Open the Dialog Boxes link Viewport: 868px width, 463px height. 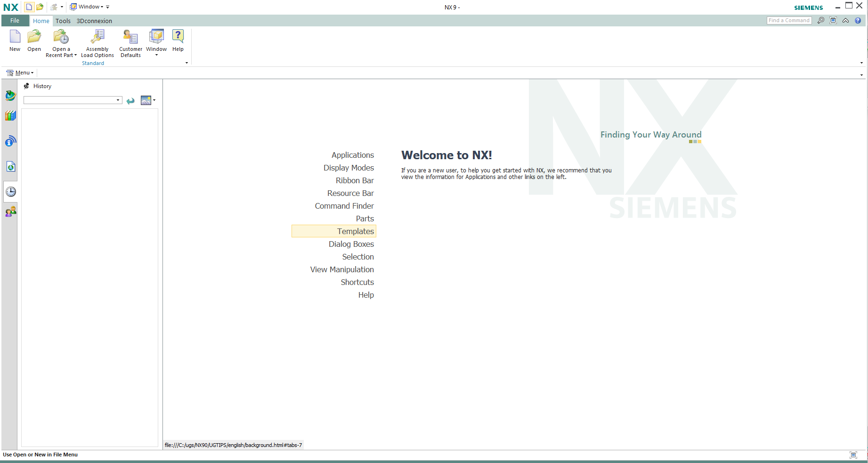(351, 244)
